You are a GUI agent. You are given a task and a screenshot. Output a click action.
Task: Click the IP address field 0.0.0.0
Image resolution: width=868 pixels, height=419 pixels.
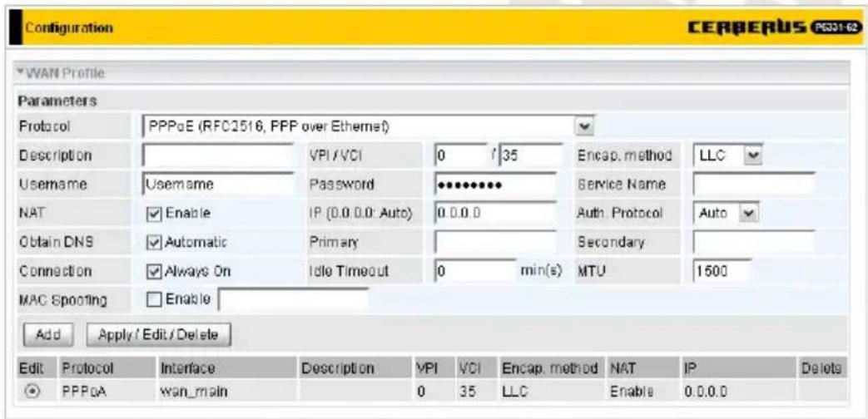tap(495, 213)
